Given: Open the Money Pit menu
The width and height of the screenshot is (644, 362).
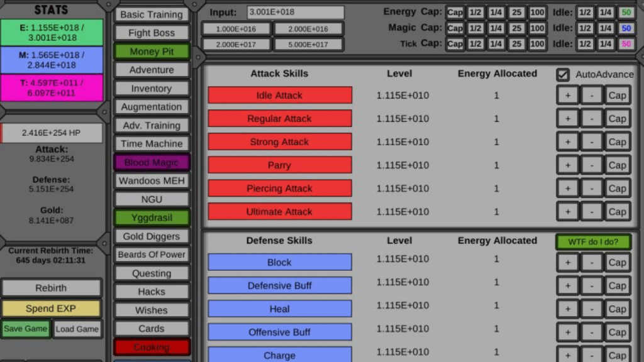Looking at the screenshot, I should tap(152, 52).
